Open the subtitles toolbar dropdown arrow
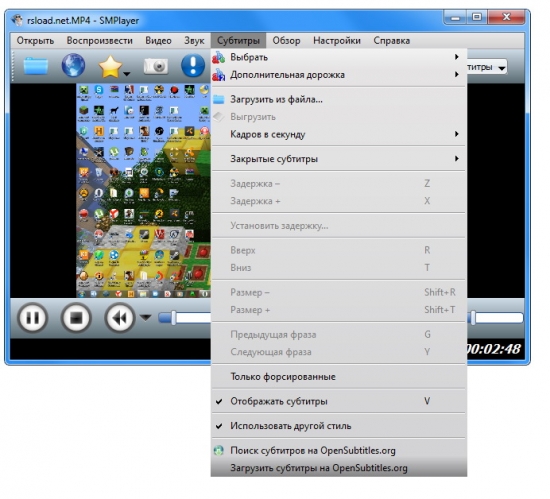The width and height of the screenshot is (550, 499). click(502, 68)
